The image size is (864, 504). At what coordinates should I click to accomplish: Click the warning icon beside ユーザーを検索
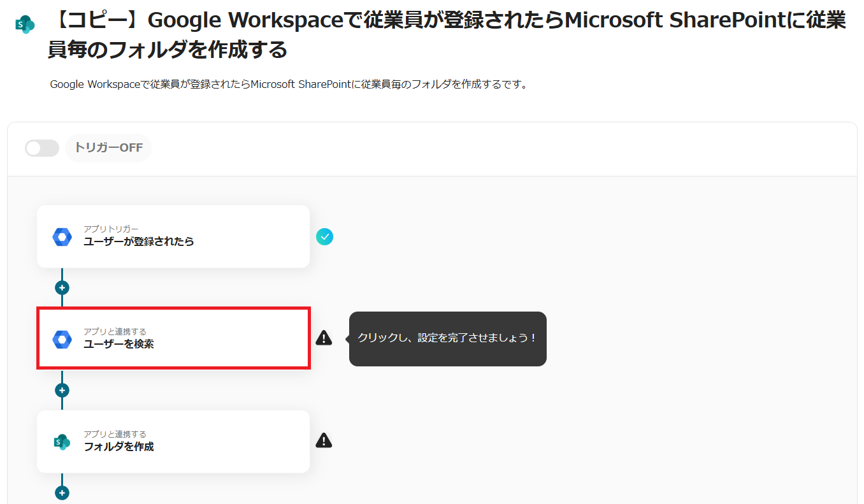(324, 338)
